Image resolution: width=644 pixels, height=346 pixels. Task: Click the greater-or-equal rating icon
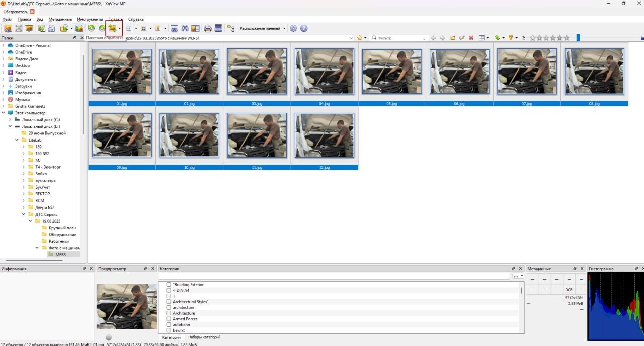click(524, 38)
